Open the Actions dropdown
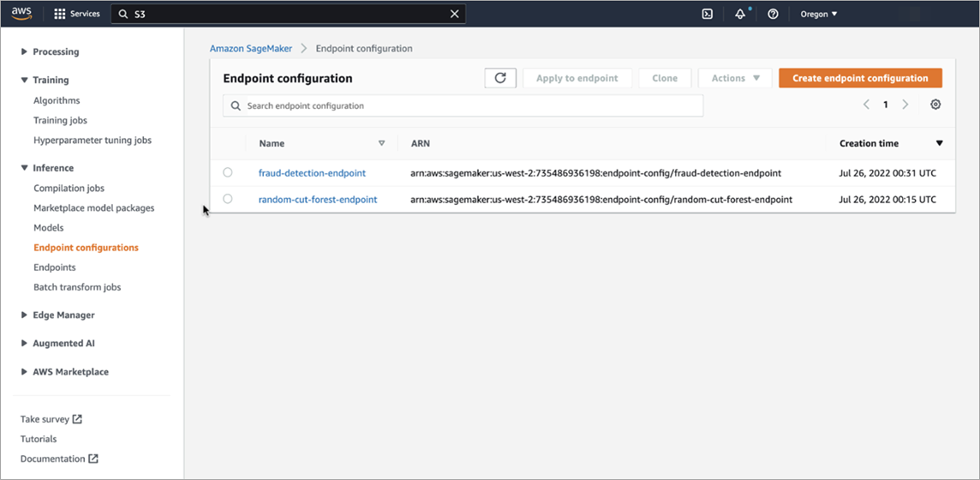 735,78
